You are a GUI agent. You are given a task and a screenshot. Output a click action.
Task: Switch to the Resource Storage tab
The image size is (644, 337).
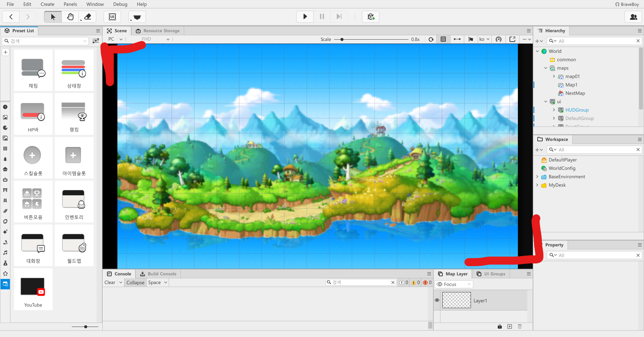pos(158,31)
